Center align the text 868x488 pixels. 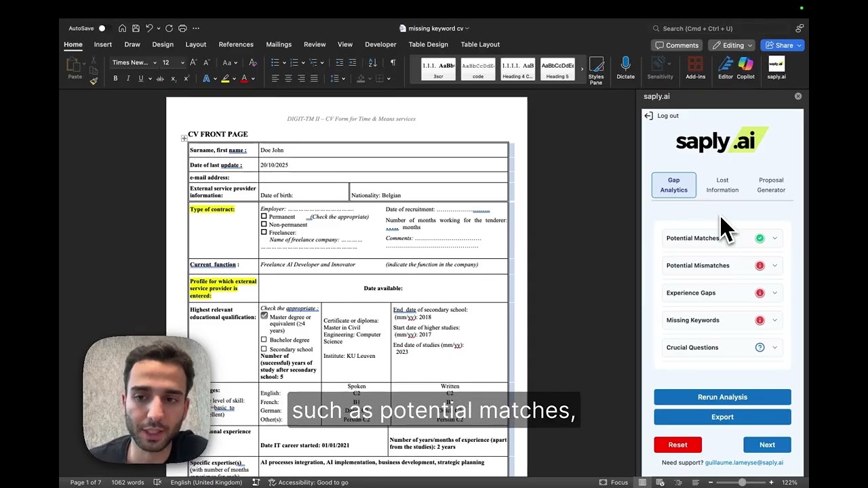[288, 79]
